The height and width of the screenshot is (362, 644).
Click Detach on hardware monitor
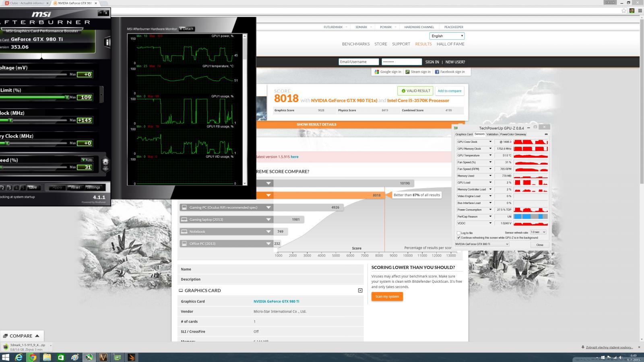(187, 29)
